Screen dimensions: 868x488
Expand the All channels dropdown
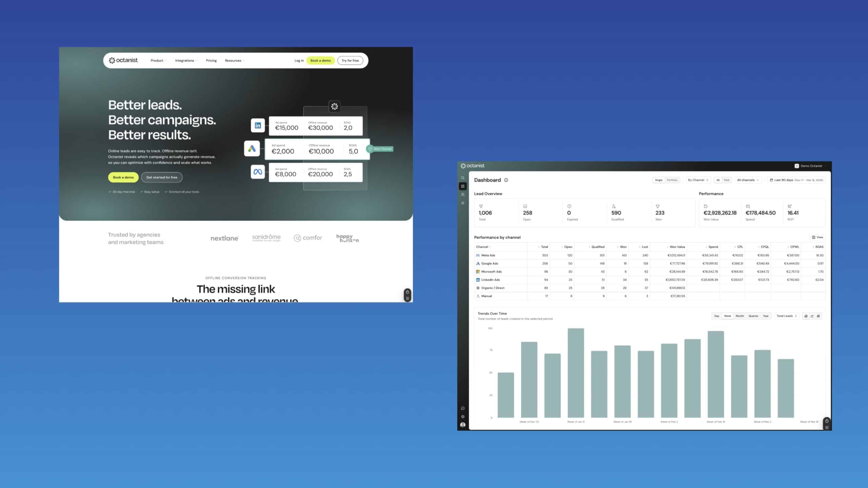point(748,180)
